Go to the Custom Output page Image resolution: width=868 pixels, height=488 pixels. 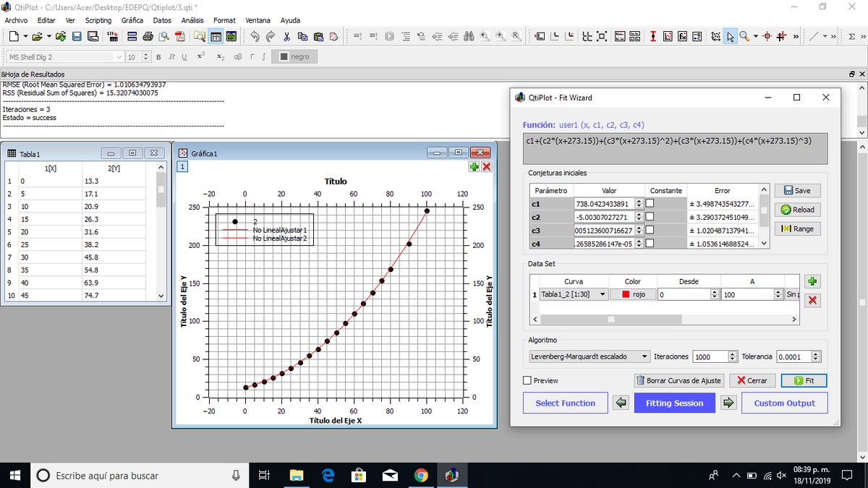coord(784,403)
